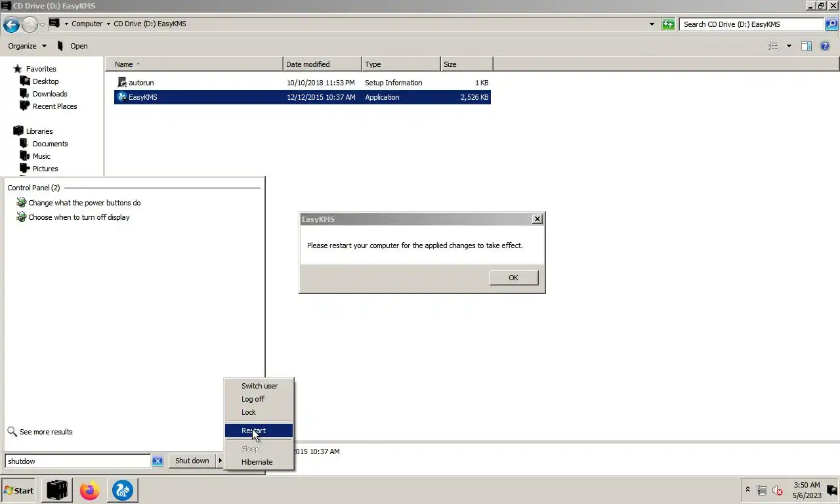Close the EasyKMS message dialog
Screen dimensions: 840x504
537,219
